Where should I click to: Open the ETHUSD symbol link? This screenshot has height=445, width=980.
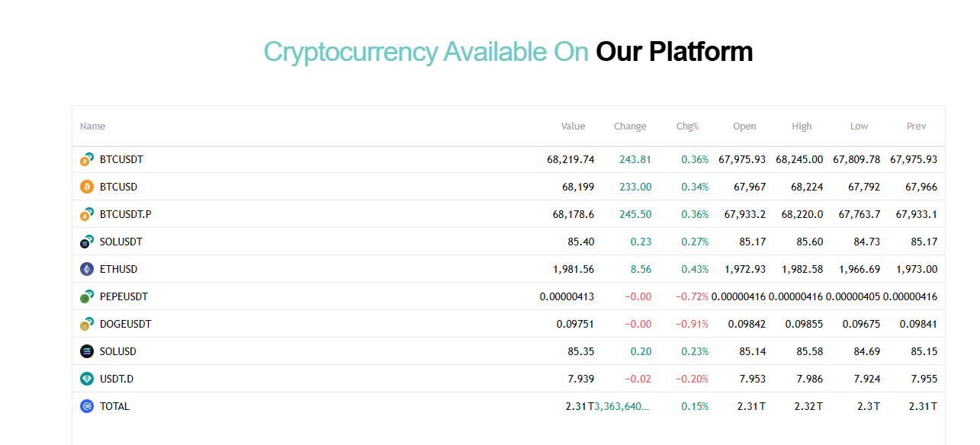118,269
